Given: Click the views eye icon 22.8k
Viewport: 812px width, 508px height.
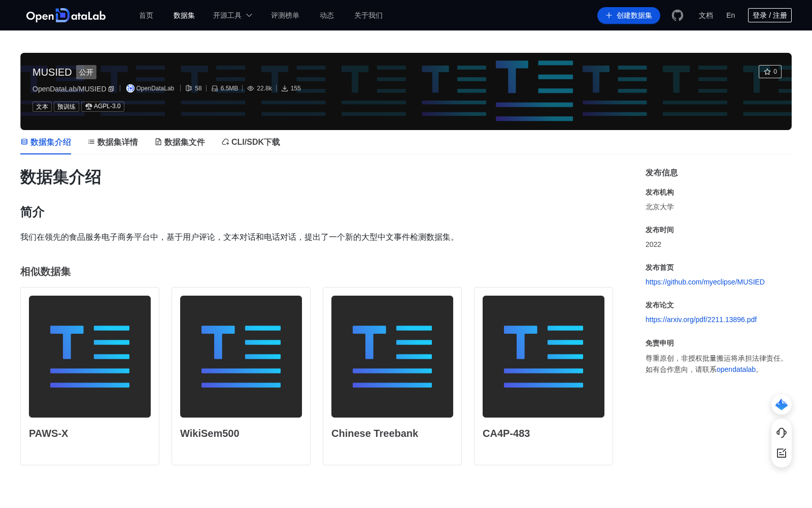Looking at the screenshot, I should click(x=251, y=88).
